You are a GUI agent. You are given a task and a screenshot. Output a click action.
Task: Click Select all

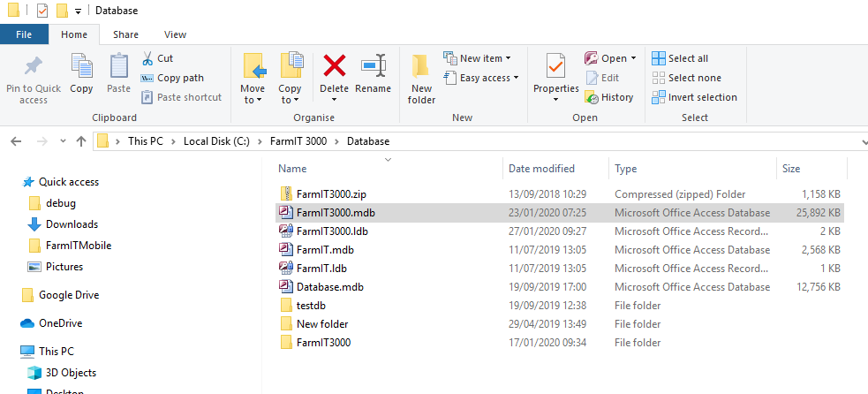click(680, 58)
